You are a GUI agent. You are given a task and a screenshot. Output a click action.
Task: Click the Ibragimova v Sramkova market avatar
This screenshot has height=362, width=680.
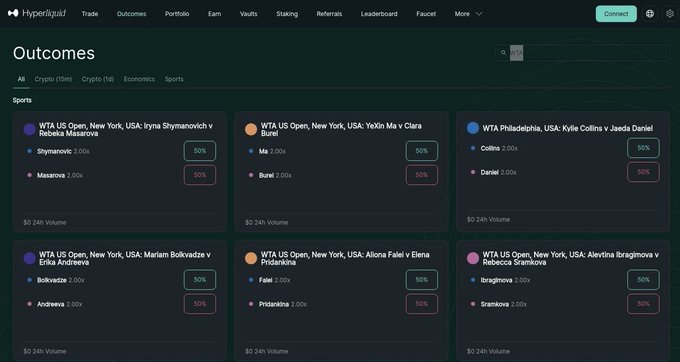[473, 258]
